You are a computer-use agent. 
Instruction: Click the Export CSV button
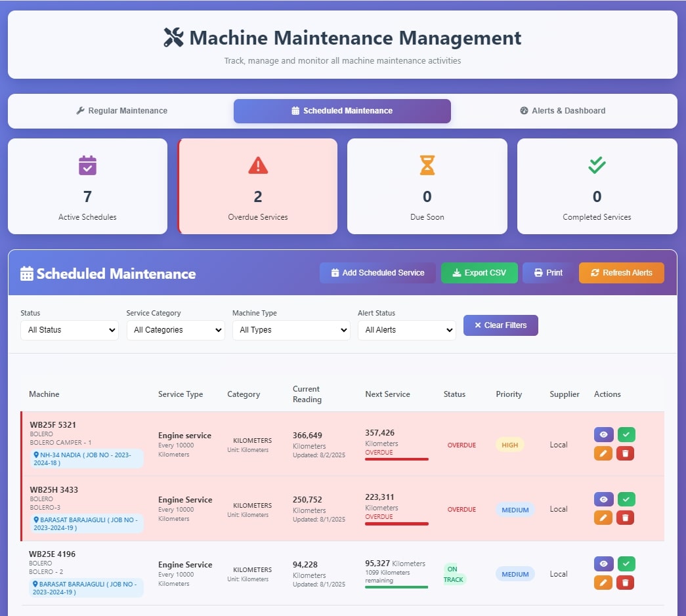pos(479,272)
